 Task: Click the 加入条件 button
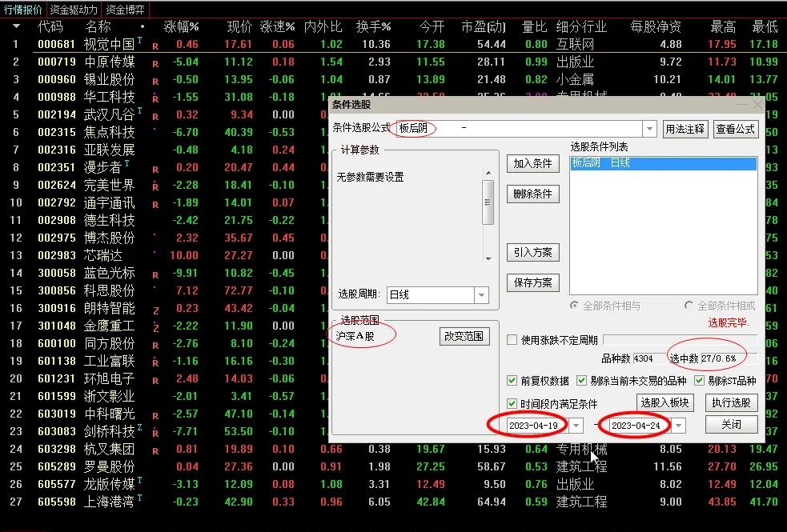[x=532, y=163]
